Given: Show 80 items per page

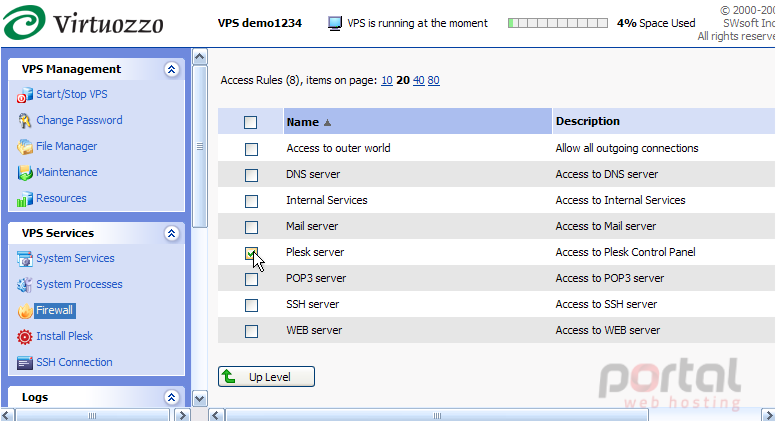Looking at the screenshot, I should pos(434,80).
